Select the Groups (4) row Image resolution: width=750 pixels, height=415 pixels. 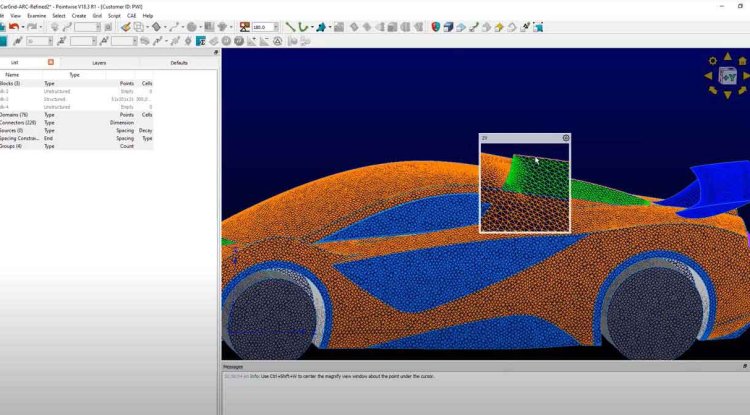tap(77, 146)
